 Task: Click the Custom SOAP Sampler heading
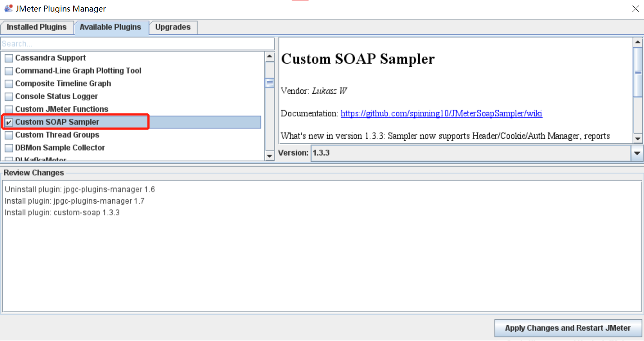[358, 59]
